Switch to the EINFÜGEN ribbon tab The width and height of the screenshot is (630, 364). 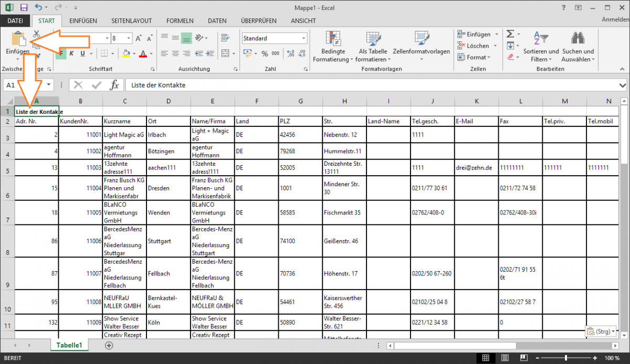(83, 20)
